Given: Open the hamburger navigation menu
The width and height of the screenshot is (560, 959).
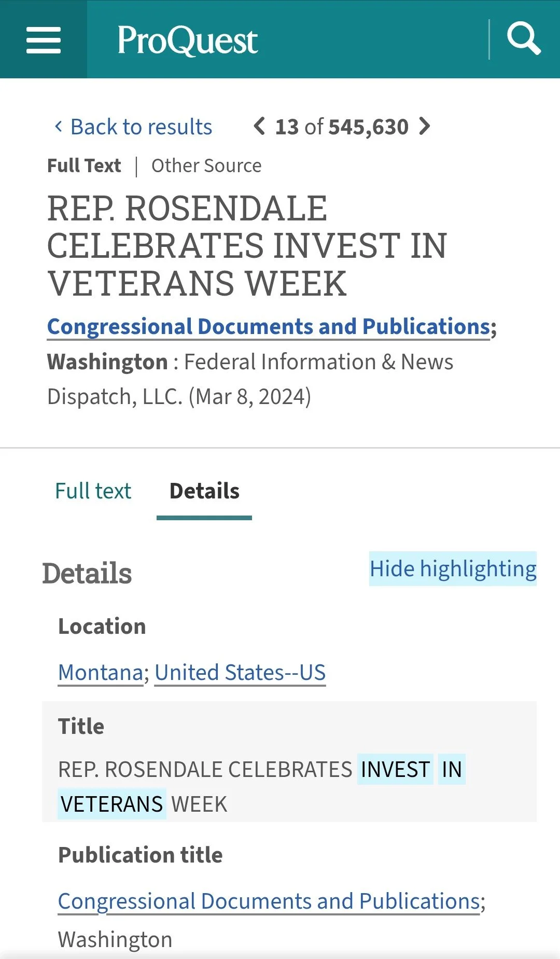Looking at the screenshot, I should tap(44, 40).
